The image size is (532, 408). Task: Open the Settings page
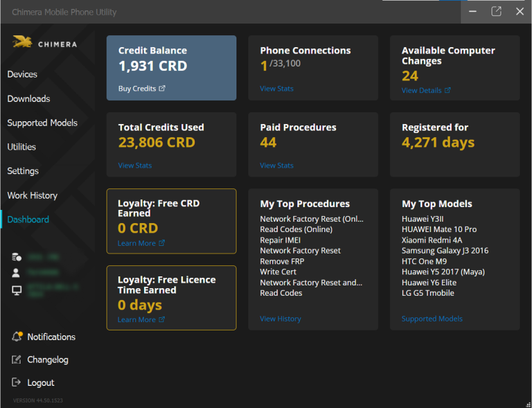(23, 171)
